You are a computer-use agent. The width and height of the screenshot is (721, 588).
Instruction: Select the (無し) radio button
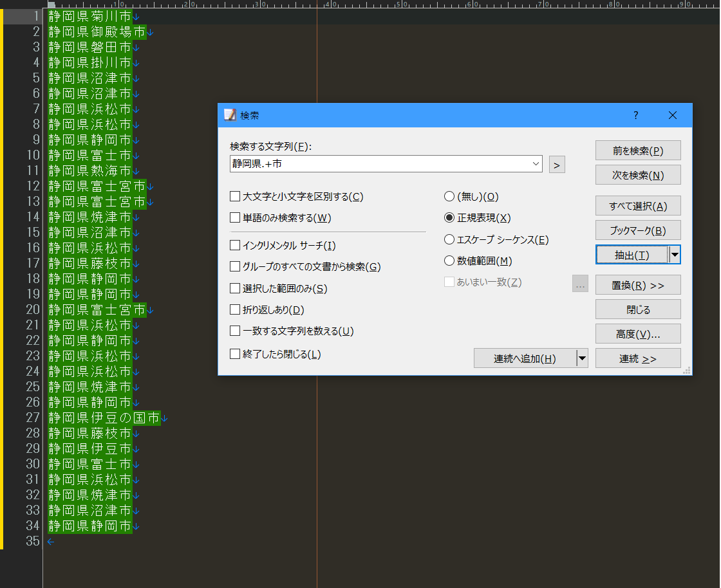449,197
